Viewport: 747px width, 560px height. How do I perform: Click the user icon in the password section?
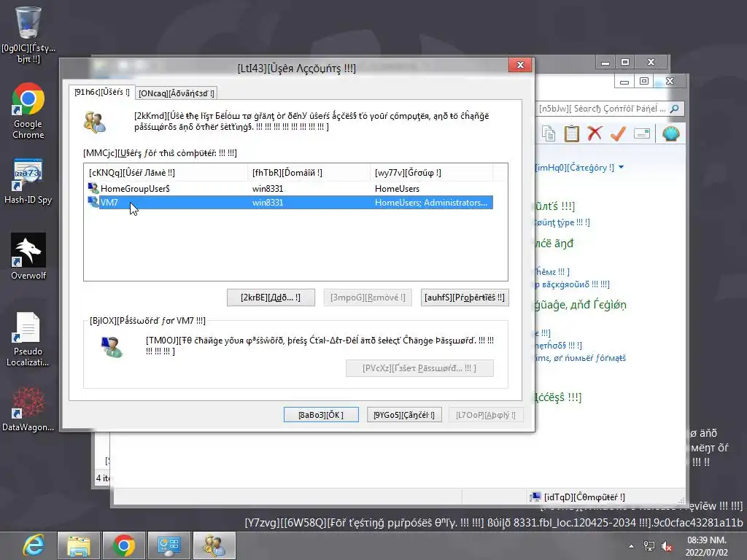click(112, 347)
